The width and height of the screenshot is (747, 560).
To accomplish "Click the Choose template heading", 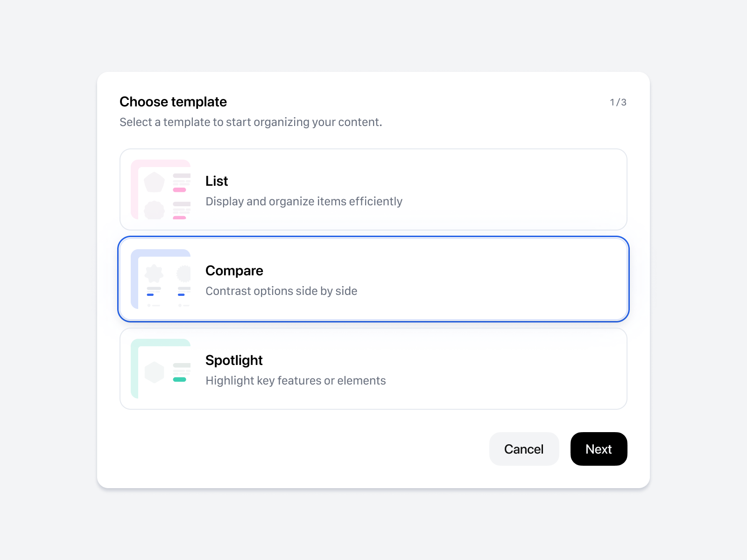I will [173, 102].
